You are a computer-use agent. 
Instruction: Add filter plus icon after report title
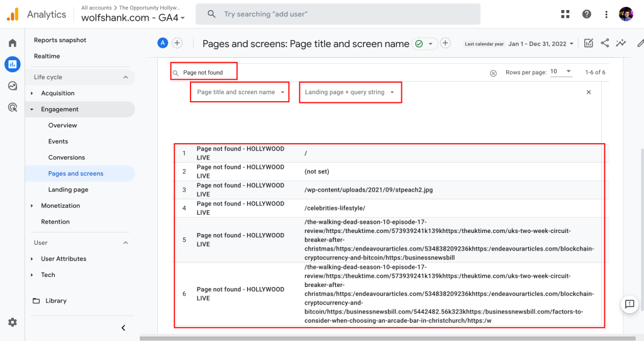click(445, 43)
